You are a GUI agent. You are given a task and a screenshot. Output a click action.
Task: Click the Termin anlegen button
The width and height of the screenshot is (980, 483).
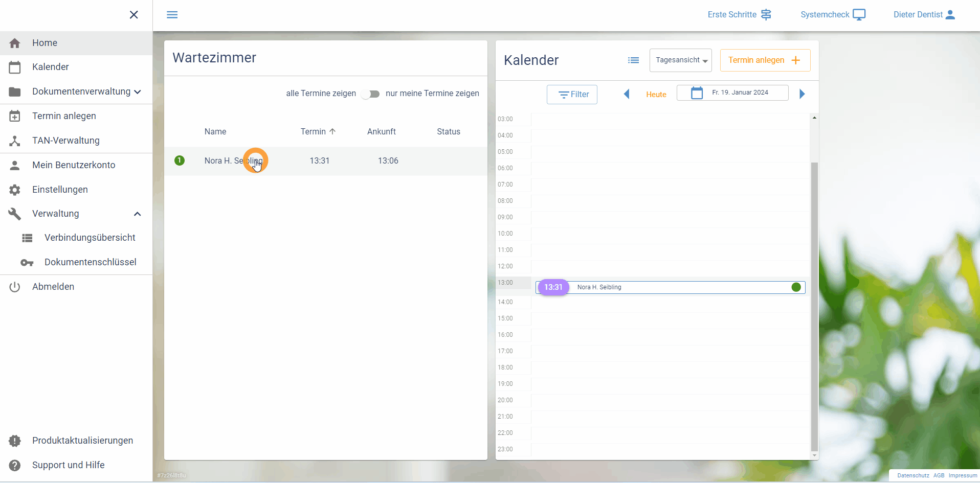[765, 60]
